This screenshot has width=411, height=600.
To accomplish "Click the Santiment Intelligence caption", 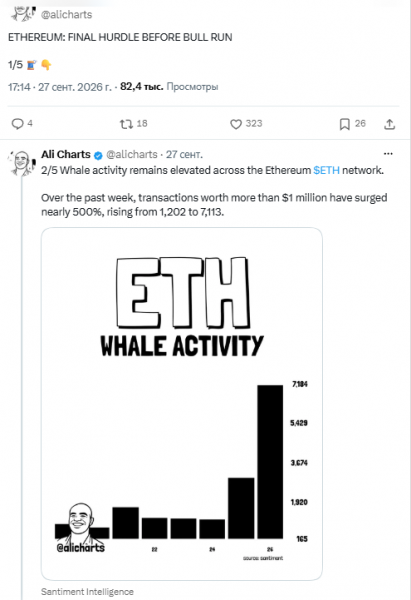I will click(87, 592).
